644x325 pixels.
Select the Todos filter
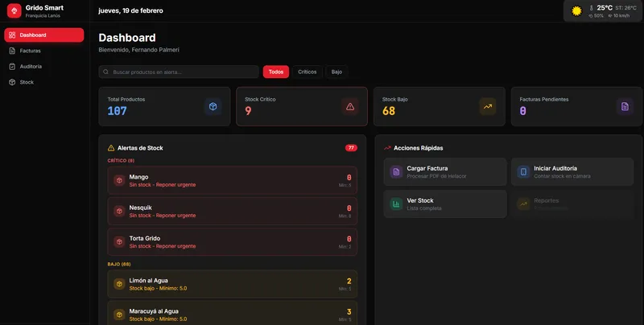click(276, 72)
